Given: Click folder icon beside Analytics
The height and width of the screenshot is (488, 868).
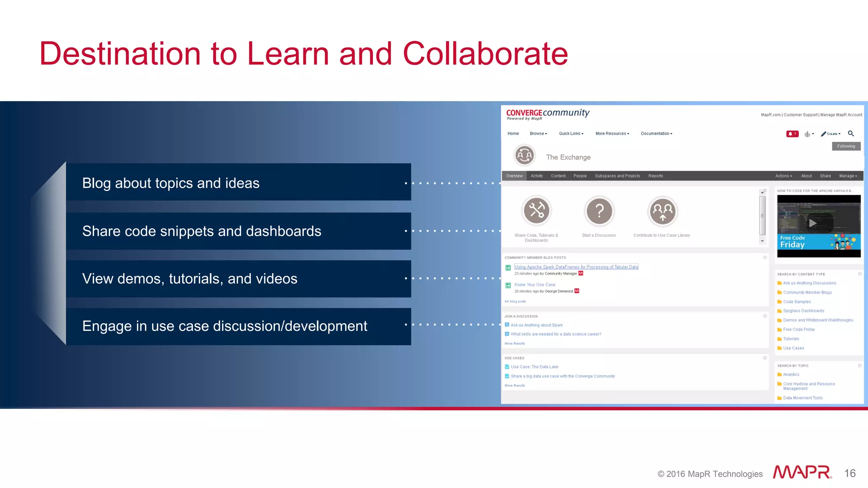Looking at the screenshot, I should click(x=779, y=374).
